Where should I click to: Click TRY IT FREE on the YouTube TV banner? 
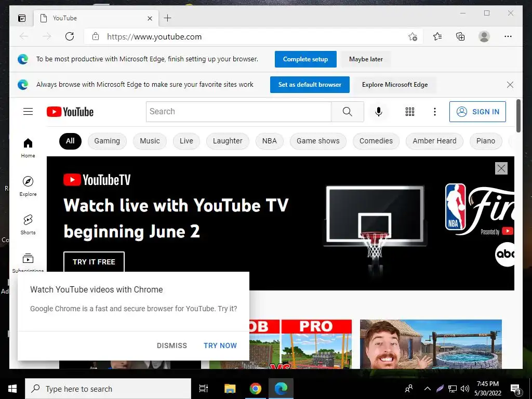pos(94,262)
